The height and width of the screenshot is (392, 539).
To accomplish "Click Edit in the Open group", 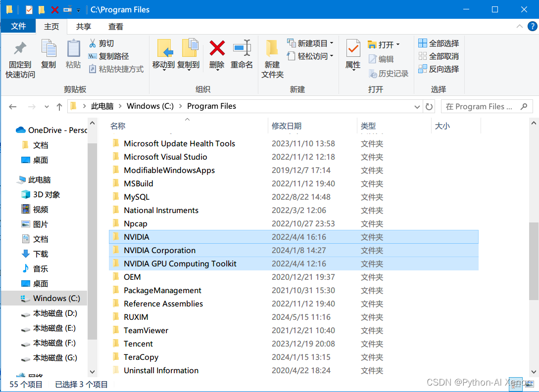I will 381,59.
